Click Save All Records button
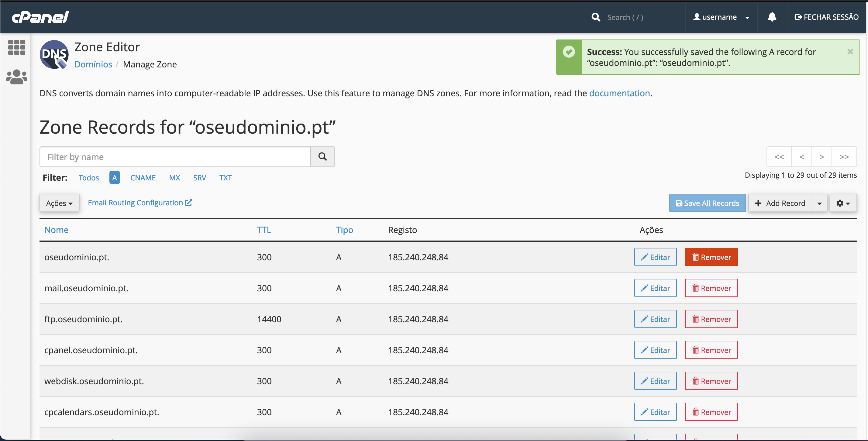The width and height of the screenshot is (868, 441). tap(707, 203)
